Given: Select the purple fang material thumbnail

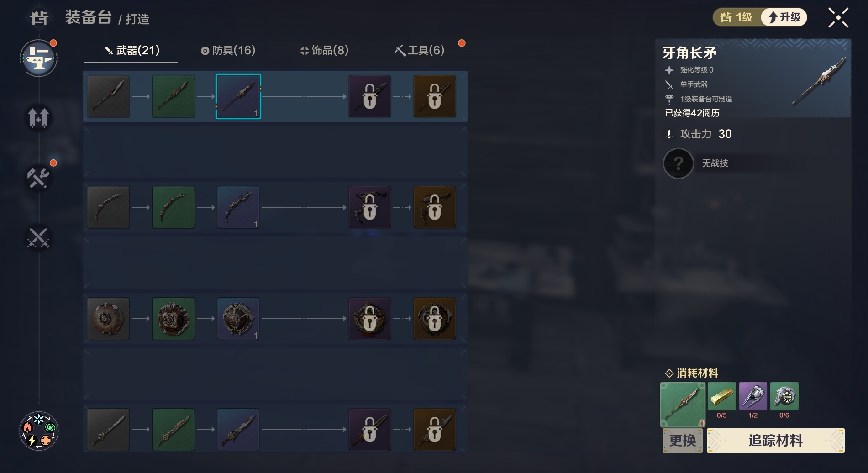Looking at the screenshot, I should [753, 396].
